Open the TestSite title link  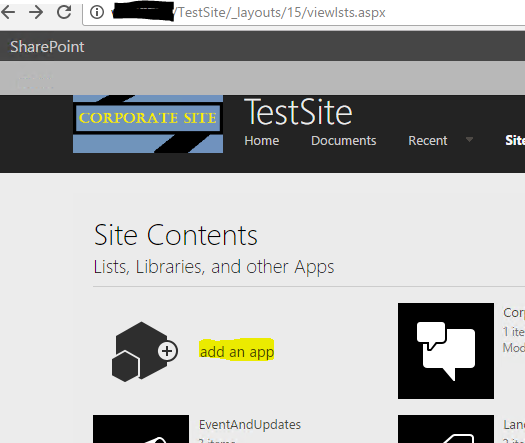[x=298, y=112]
